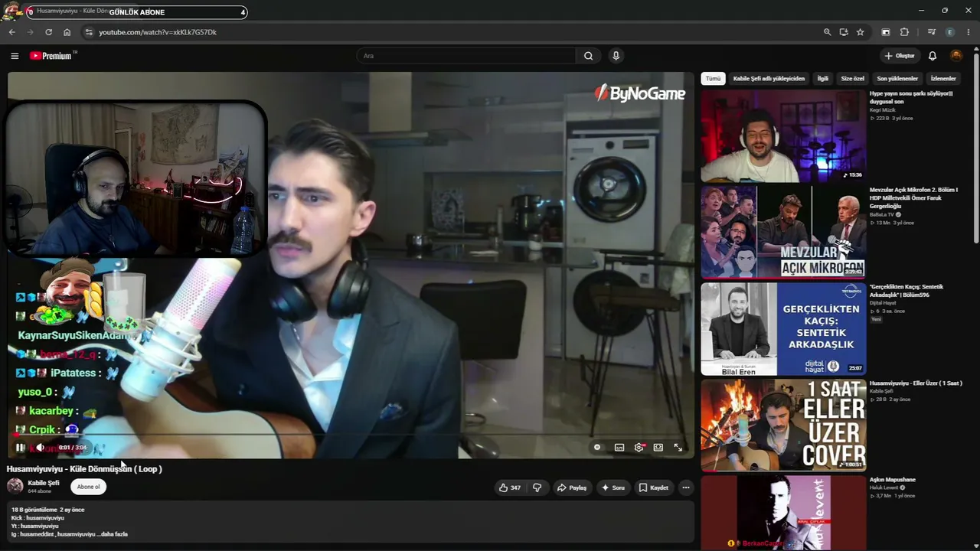
Task: Pause the video playback
Action: click(x=20, y=448)
